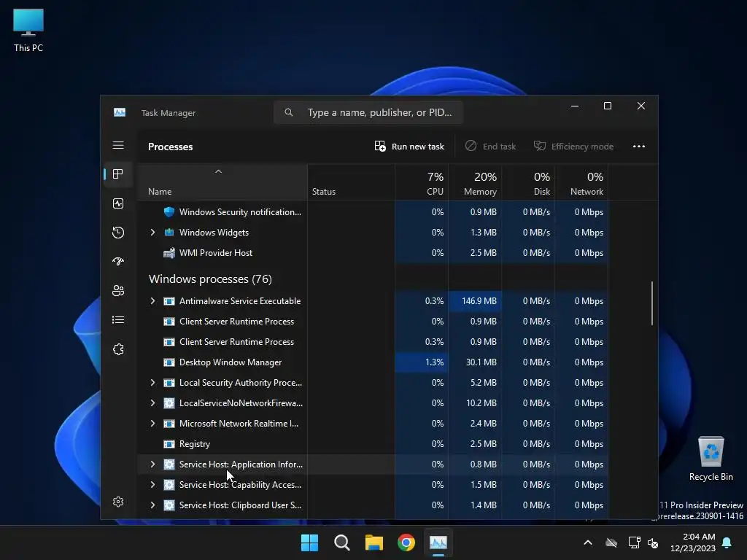Click the Efficiency mode button

coord(573,146)
